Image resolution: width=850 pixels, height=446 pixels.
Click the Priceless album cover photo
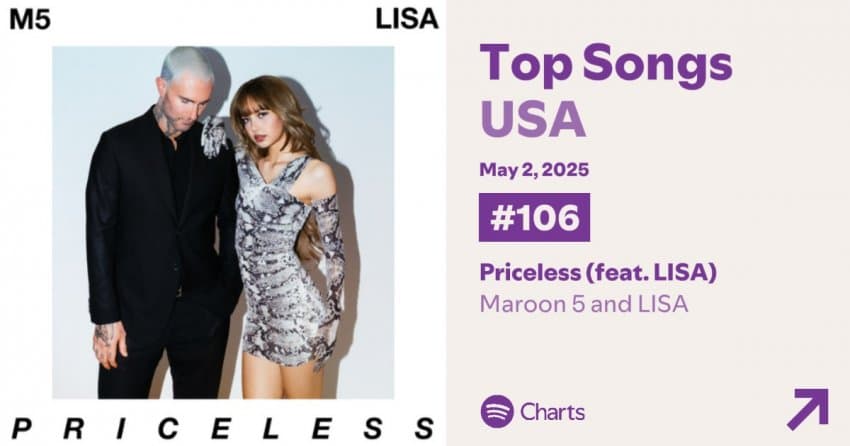[x=223, y=222]
